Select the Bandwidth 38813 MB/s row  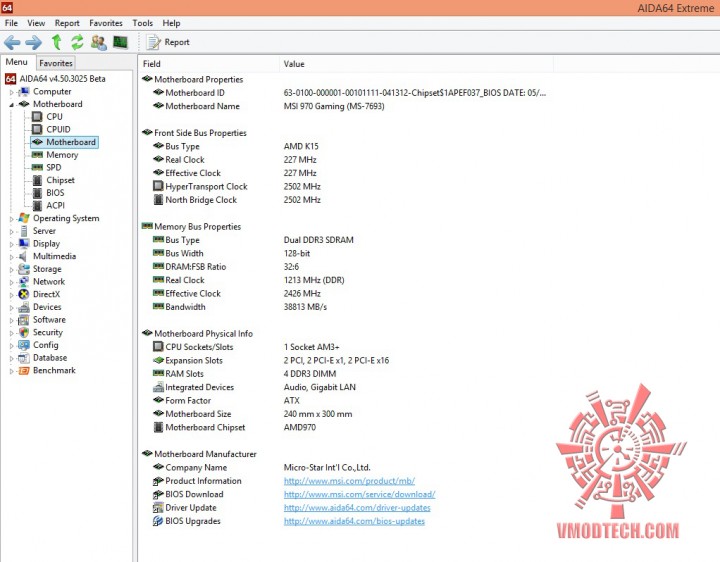coord(240,307)
